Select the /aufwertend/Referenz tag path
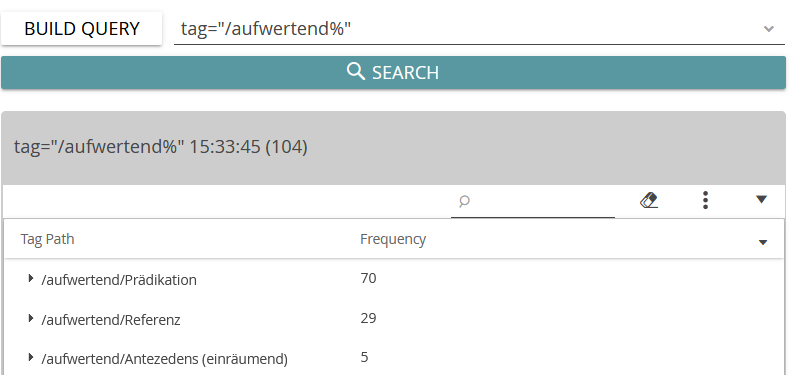Screen dimensions: 792x375 pos(111,320)
